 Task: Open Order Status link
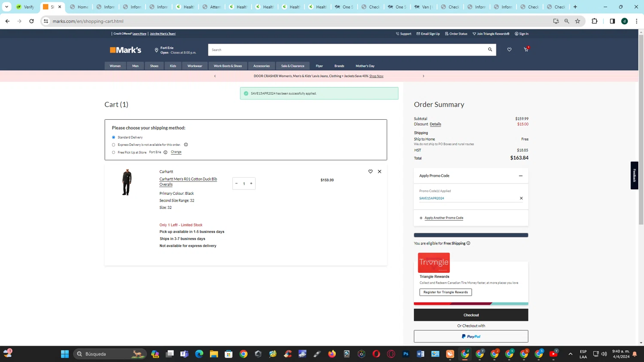456,34
